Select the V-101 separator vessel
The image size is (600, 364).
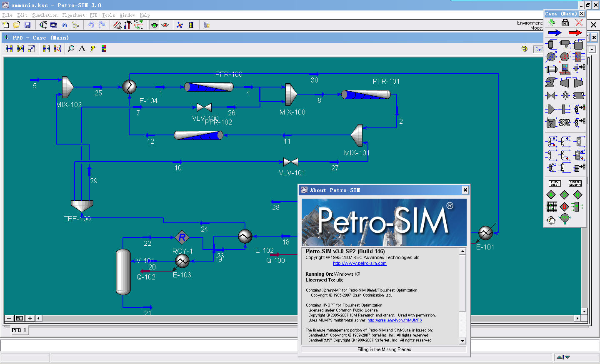123,272
